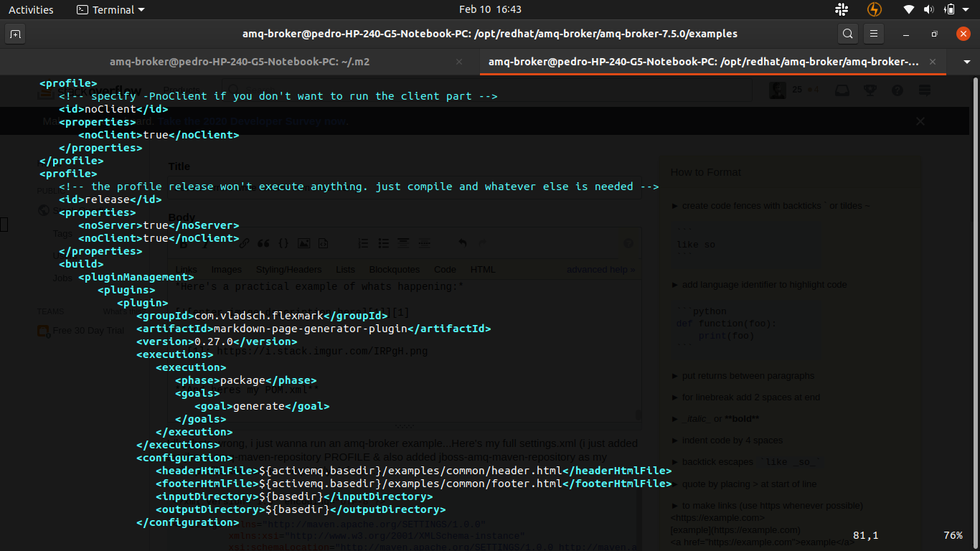Open the Wi-Fi network status icon
Image resolution: width=980 pixels, height=551 pixels.
909,9
